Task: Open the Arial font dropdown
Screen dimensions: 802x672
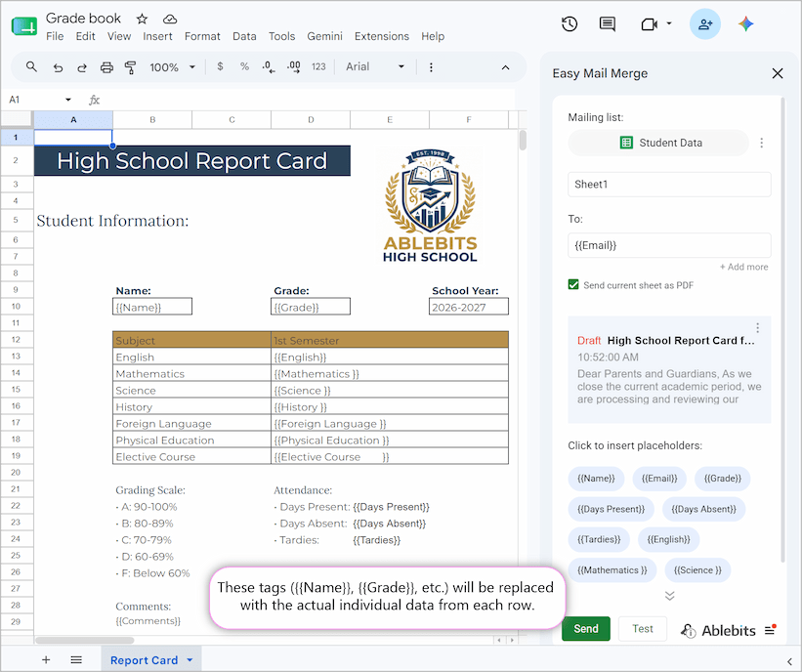Action: pos(375,66)
